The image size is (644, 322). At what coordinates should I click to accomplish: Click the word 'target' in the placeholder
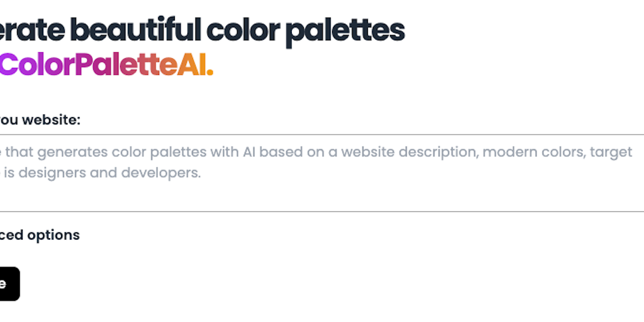611,152
